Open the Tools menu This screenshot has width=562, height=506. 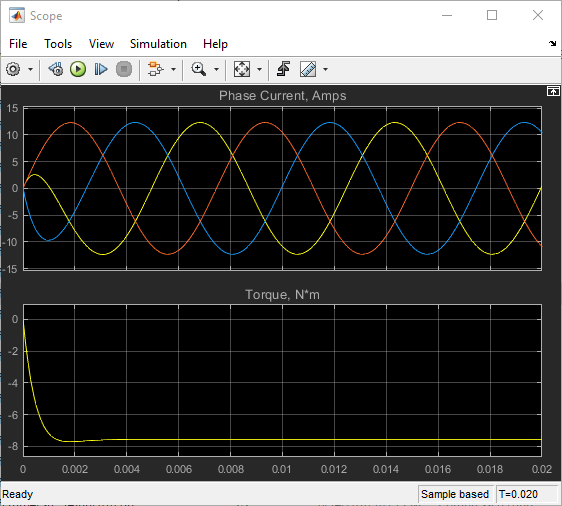pyautogui.click(x=58, y=44)
